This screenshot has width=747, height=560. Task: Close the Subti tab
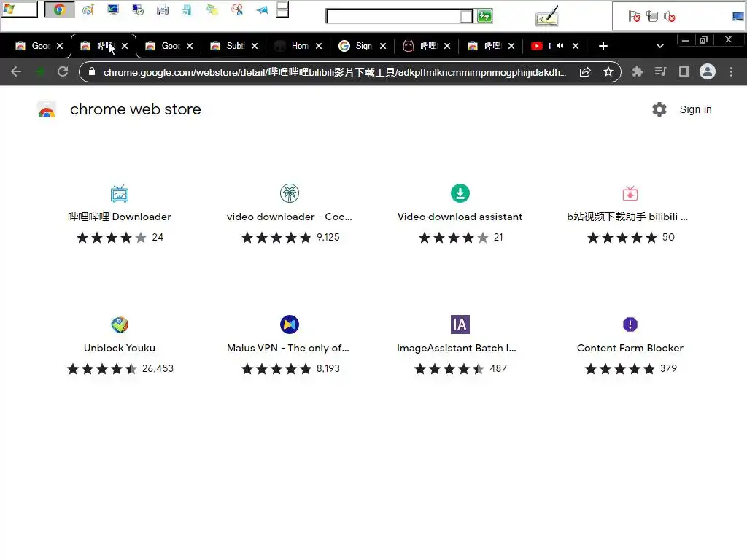(x=255, y=46)
